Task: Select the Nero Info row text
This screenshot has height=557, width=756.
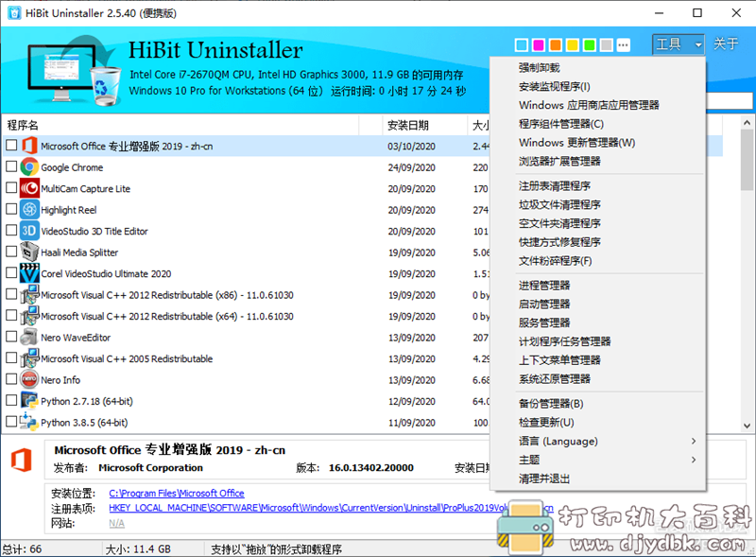Action: (60, 380)
